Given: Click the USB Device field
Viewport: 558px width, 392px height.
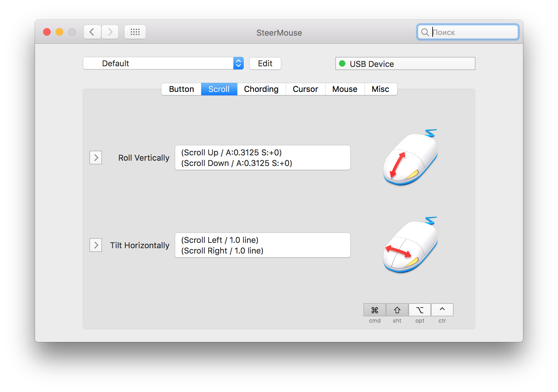Looking at the screenshot, I should pos(405,63).
